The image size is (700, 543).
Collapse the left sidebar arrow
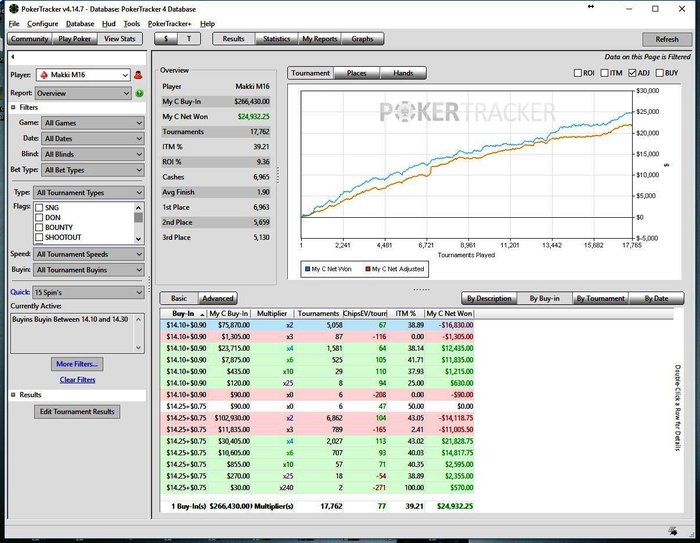(13, 57)
